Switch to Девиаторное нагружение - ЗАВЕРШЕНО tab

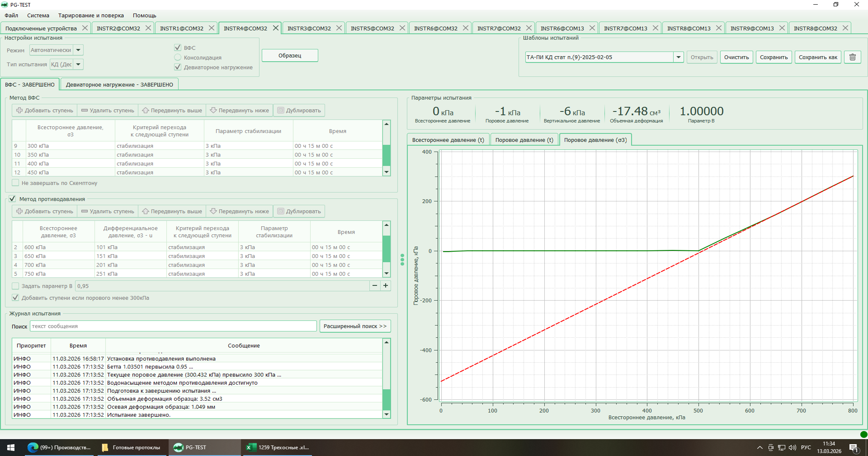[x=119, y=84]
